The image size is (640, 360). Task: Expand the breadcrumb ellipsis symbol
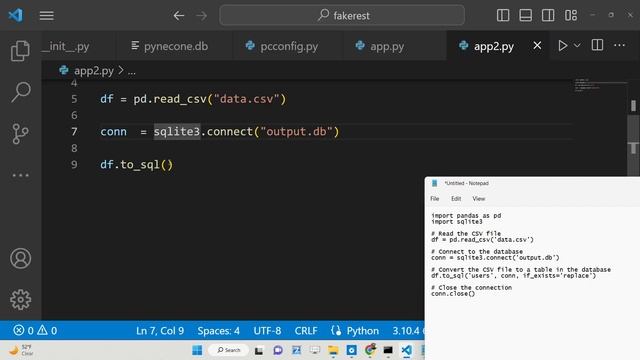pyautogui.click(x=131, y=72)
